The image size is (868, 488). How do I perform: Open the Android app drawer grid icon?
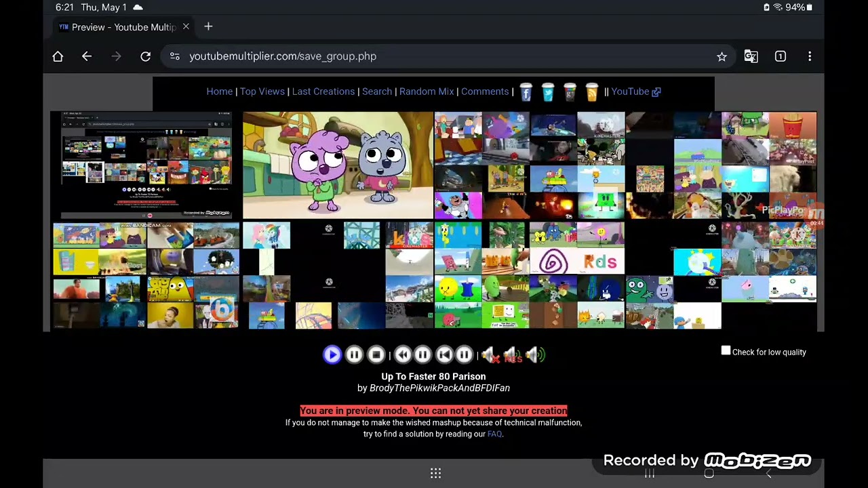click(x=435, y=473)
